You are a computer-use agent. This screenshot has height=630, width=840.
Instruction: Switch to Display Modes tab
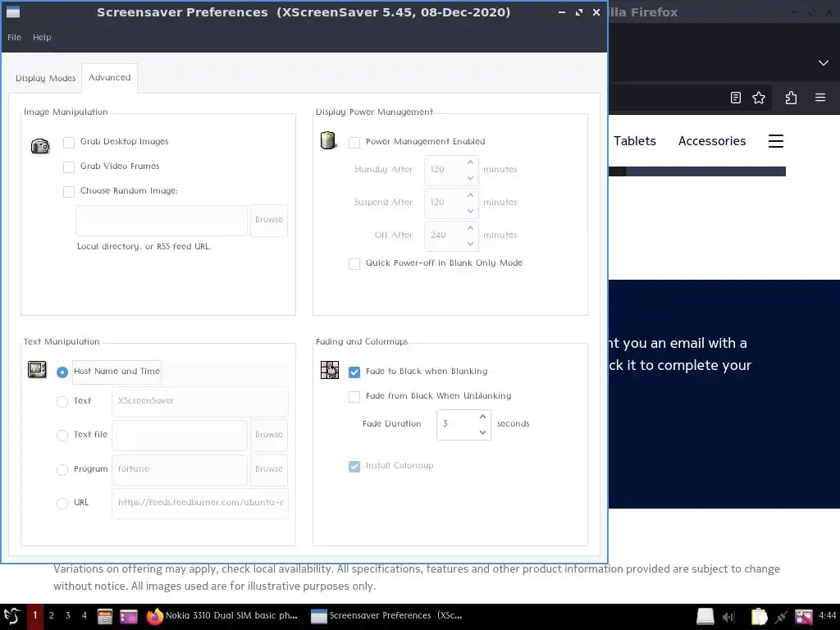click(46, 78)
